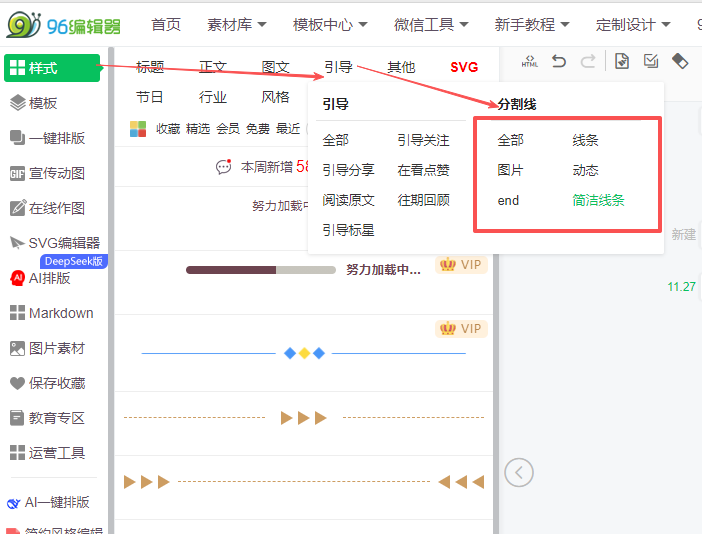Open SVG编辑器 in left sidebar
The width and height of the screenshot is (702, 534).
point(55,243)
